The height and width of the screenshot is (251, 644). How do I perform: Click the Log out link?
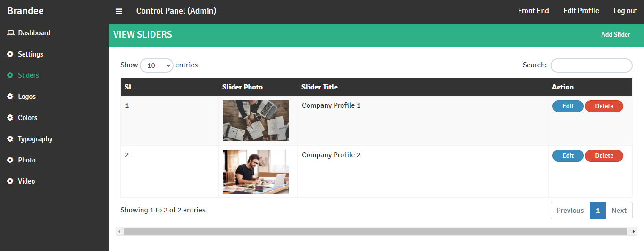tap(625, 11)
